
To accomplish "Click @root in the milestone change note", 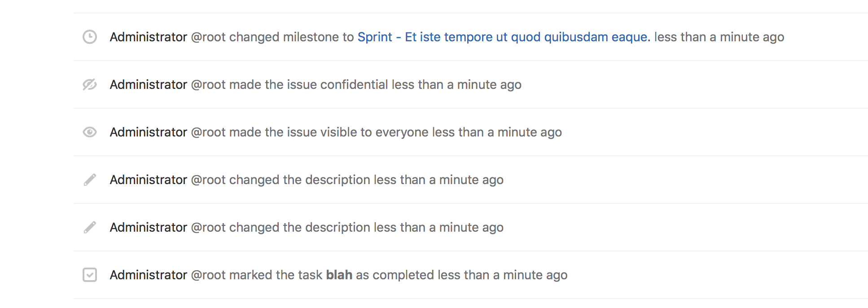I will coord(208,37).
